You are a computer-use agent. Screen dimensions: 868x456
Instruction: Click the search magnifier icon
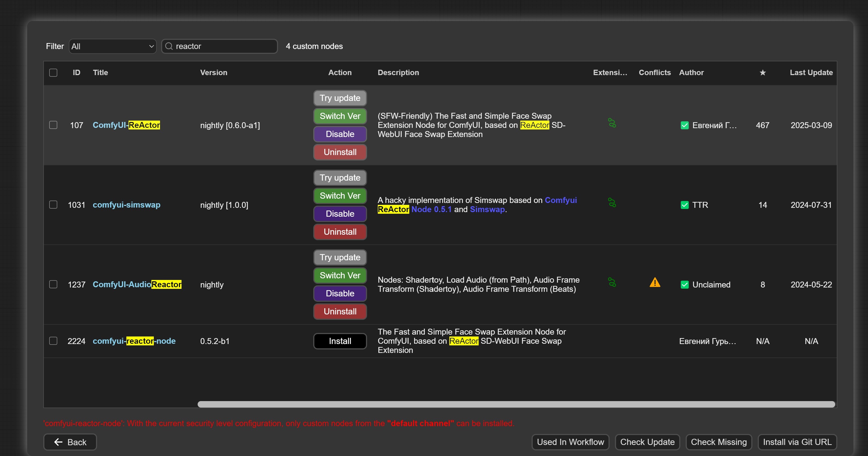tap(169, 46)
